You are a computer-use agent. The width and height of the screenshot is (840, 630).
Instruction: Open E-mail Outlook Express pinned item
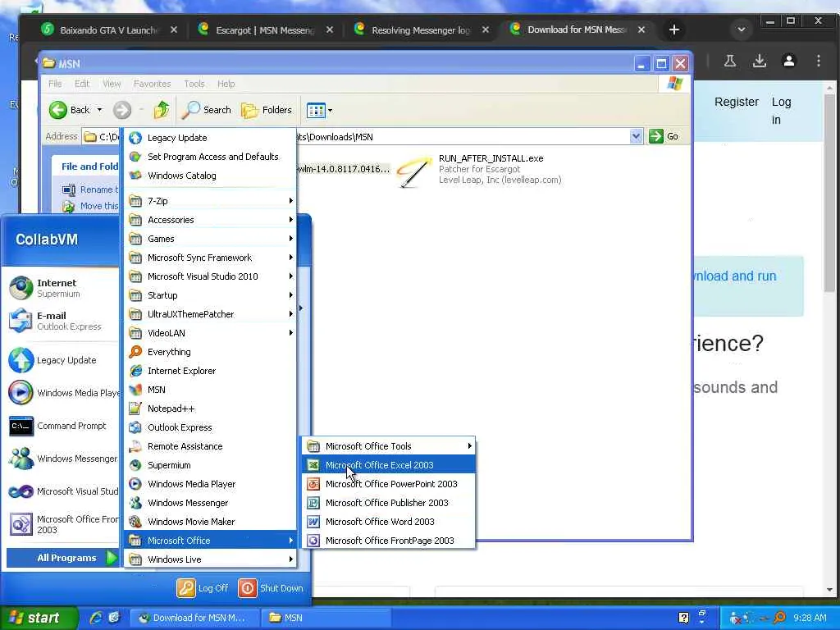click(62, 321)
